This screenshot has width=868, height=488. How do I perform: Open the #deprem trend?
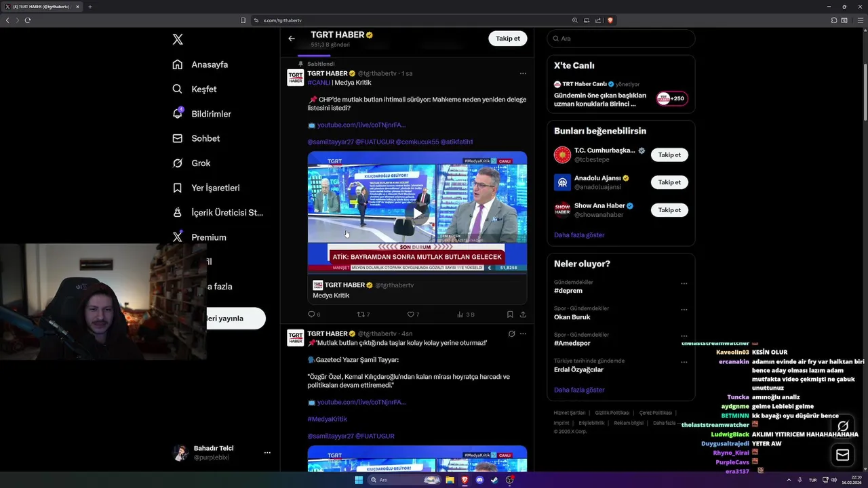(568, 291)
